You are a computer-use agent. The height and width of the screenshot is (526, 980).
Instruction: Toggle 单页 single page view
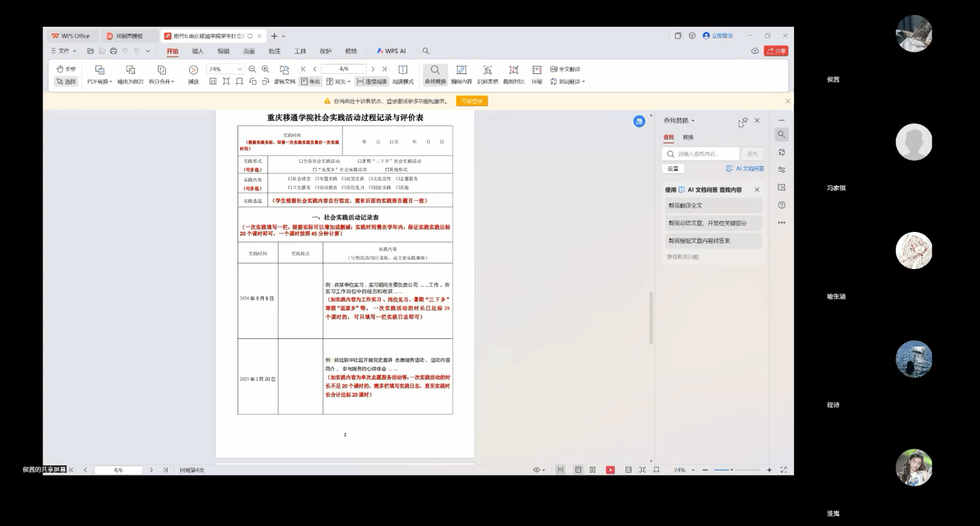[310, 82]
